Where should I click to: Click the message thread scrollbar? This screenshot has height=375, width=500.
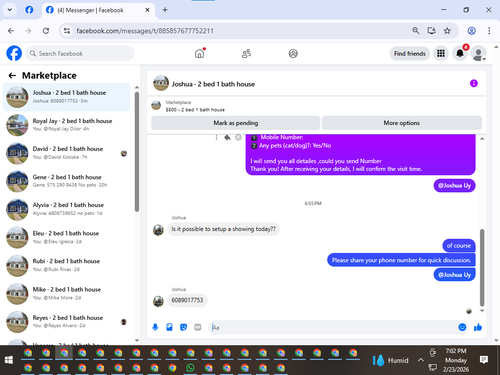pyautogui.click(x=482, y=267)
